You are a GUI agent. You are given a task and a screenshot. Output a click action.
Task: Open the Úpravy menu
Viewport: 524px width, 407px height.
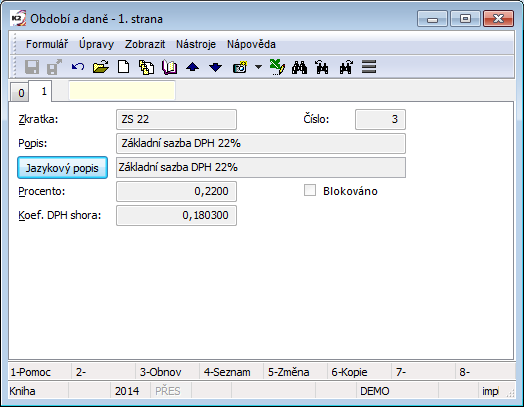pyautogui.click(x=97, y=44)
